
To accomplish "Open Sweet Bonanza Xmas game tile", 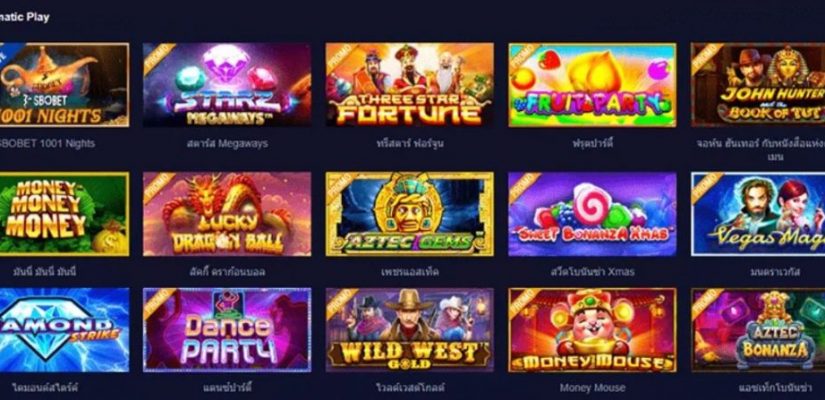I will (592, 214).
